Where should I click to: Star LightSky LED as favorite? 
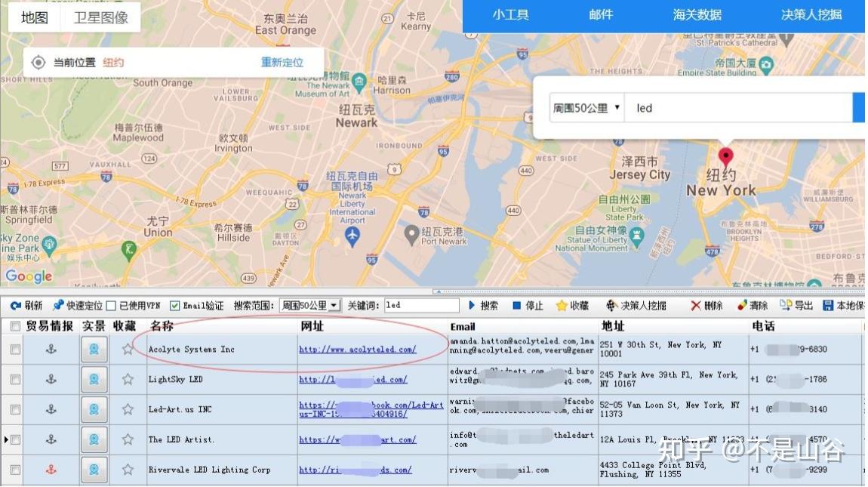(x=128, y=380)
